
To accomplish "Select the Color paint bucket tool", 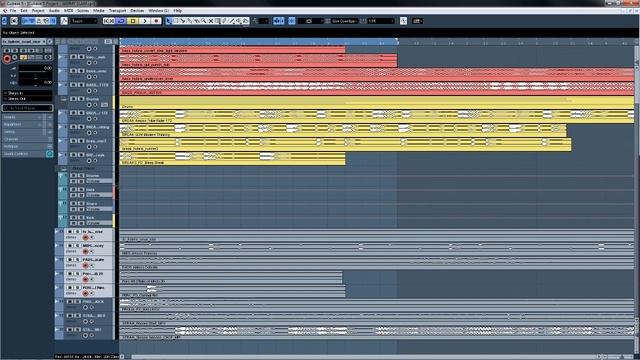I will [246, 21].
